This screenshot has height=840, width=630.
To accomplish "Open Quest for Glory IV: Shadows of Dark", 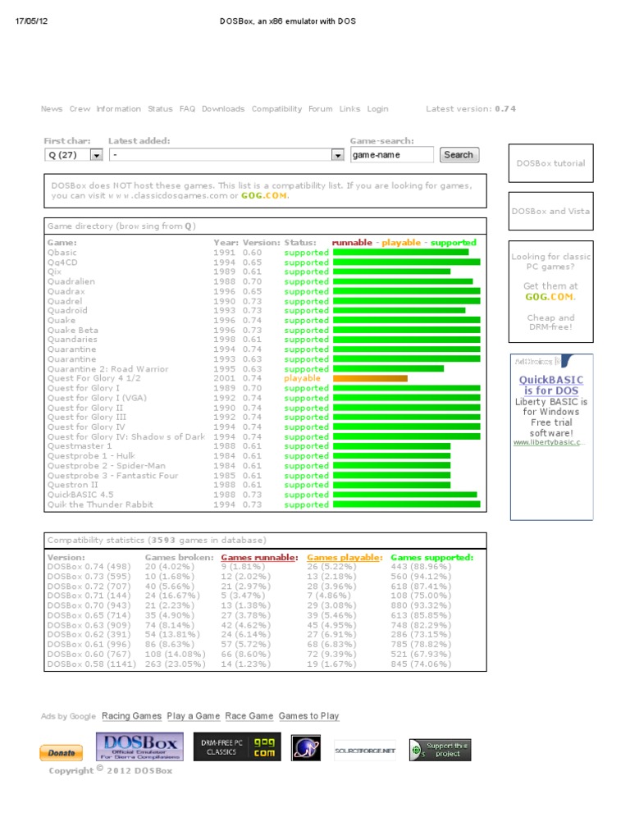I will pyautogui.click(x=126, y=436).
